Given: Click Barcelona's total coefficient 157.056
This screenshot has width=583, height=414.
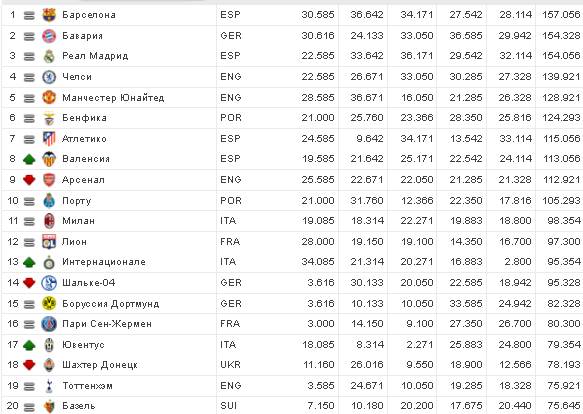Looking at the screenshot, I should point(561,15).
